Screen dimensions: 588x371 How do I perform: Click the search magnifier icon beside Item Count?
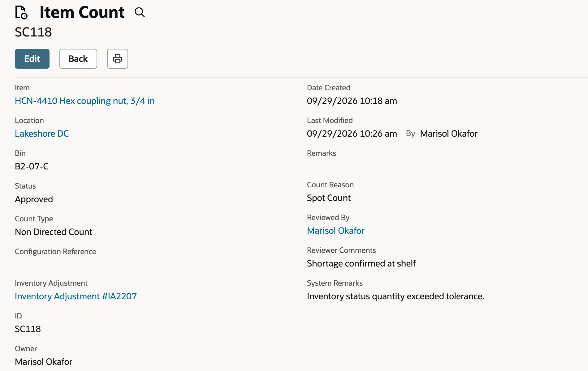click(140, 12)
